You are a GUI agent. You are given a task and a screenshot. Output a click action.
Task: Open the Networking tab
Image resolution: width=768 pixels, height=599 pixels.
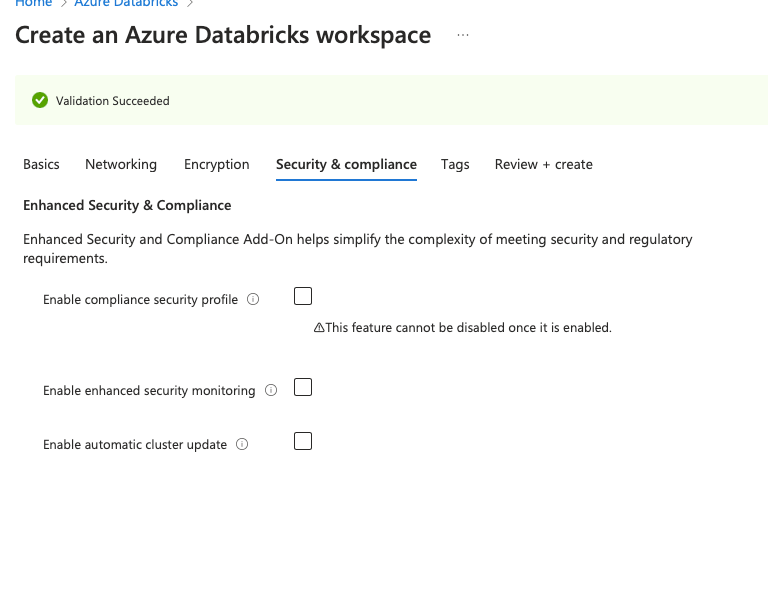(121, 164)
